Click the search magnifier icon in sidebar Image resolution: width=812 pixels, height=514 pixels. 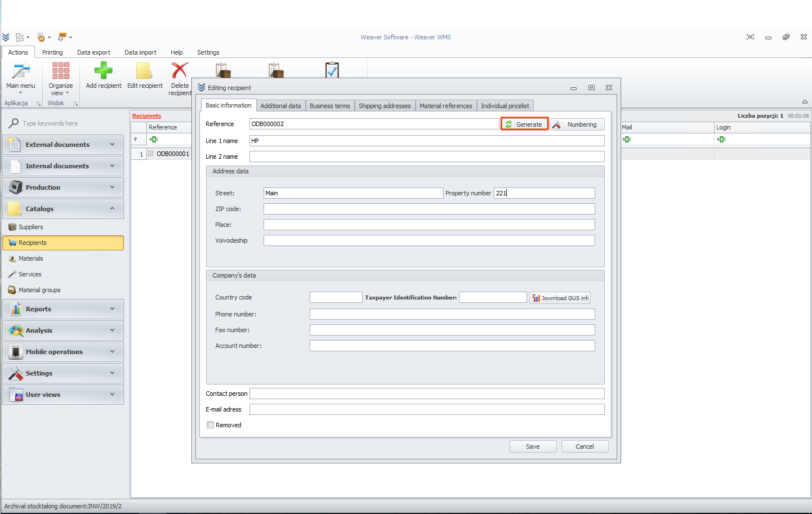pyautogui.click(x=14, y=123)
